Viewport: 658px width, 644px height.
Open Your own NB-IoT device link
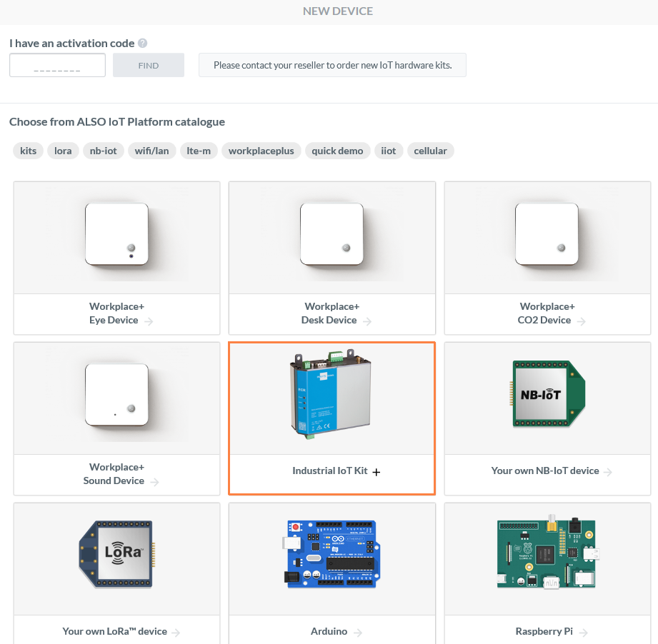point(545,471)
